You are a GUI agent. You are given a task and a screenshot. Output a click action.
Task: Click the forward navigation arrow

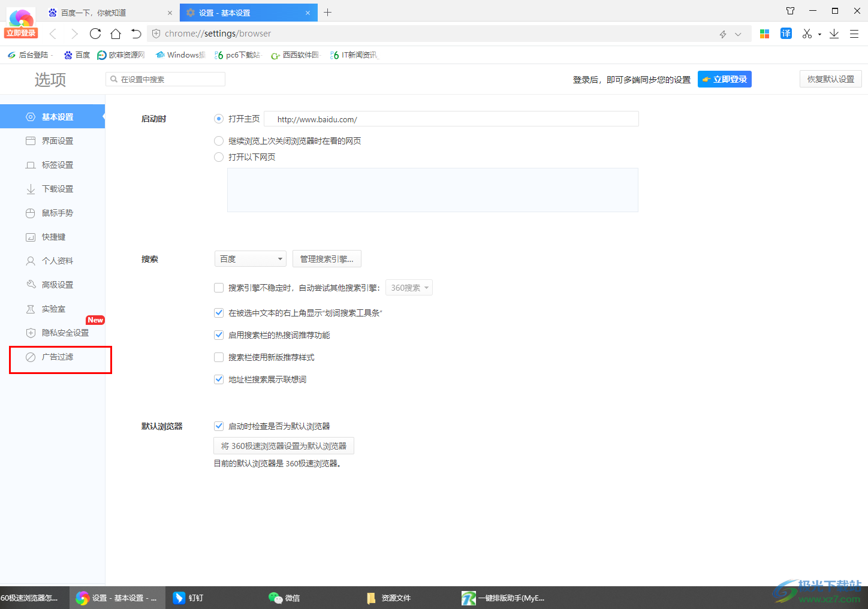click(x=74, y=34)
